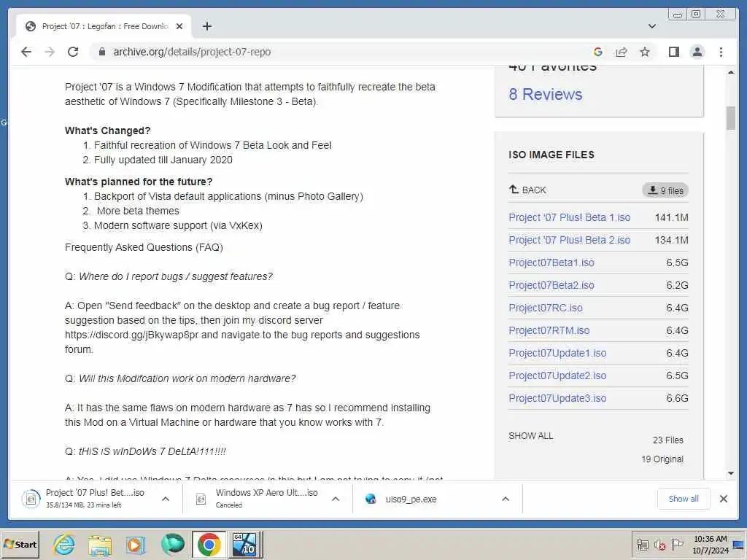Reload the archive.org page
This screenshot has width=747, height=560.
pos(73,52)
